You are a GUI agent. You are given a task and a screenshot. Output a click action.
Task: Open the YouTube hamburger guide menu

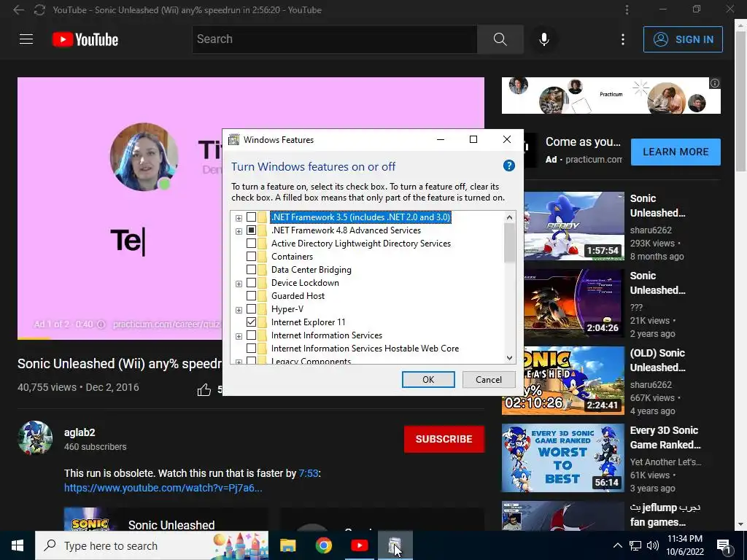(26, 39)
